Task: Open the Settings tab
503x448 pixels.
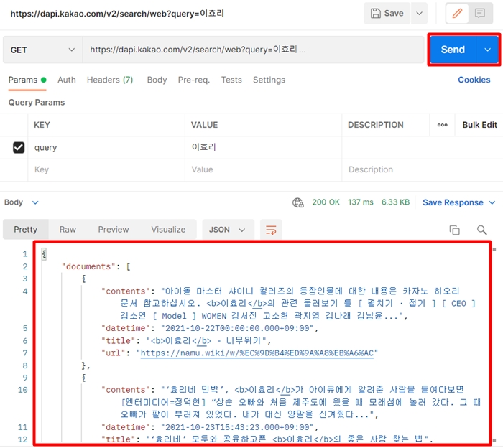Action: [269, 80]
